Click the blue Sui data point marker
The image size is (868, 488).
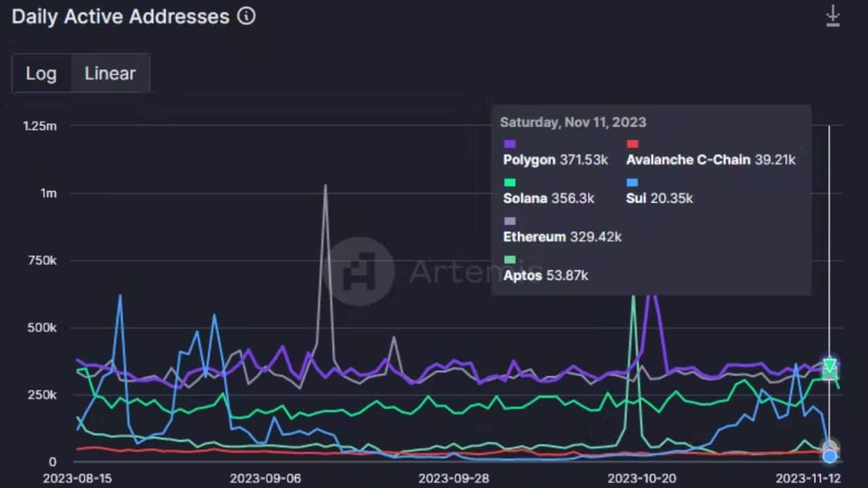tap(830, 456)
